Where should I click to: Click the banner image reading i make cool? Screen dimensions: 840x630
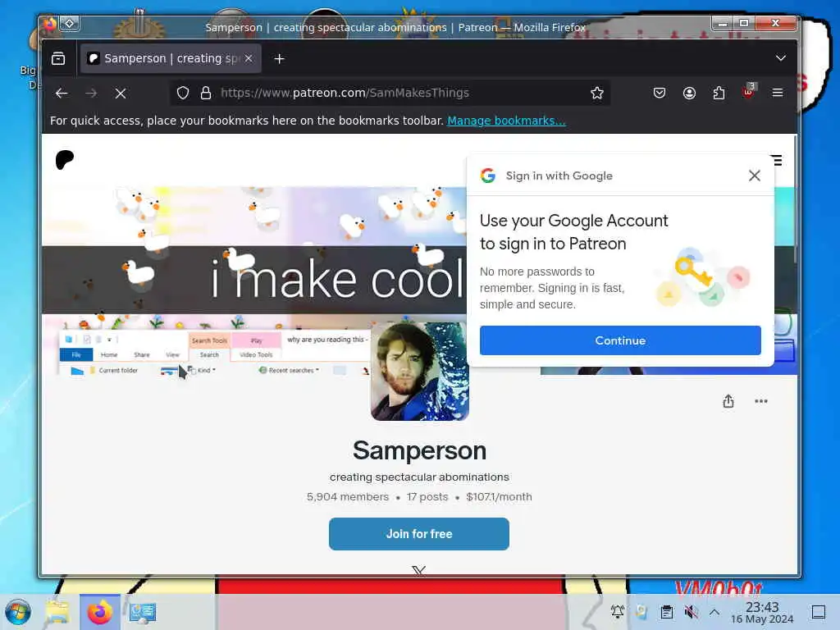(x=254, y=279)
